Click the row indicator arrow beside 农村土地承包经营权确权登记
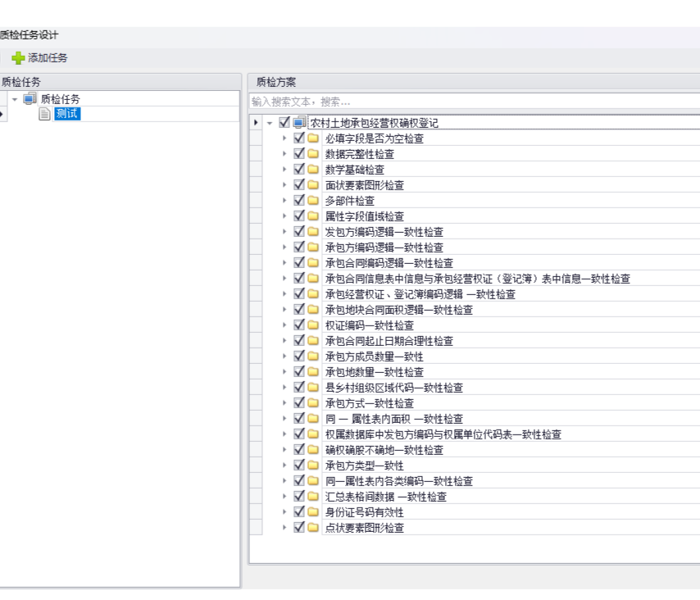 click(256, 122)
